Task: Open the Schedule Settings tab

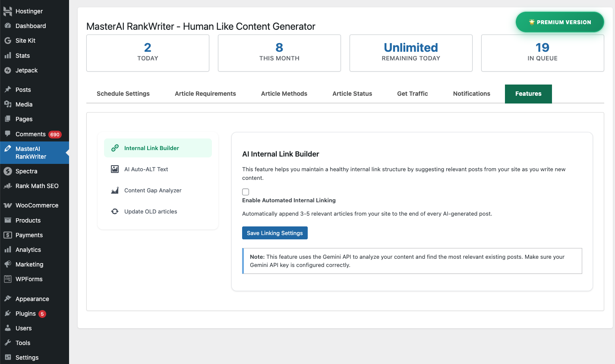Action: pos(123,94)
